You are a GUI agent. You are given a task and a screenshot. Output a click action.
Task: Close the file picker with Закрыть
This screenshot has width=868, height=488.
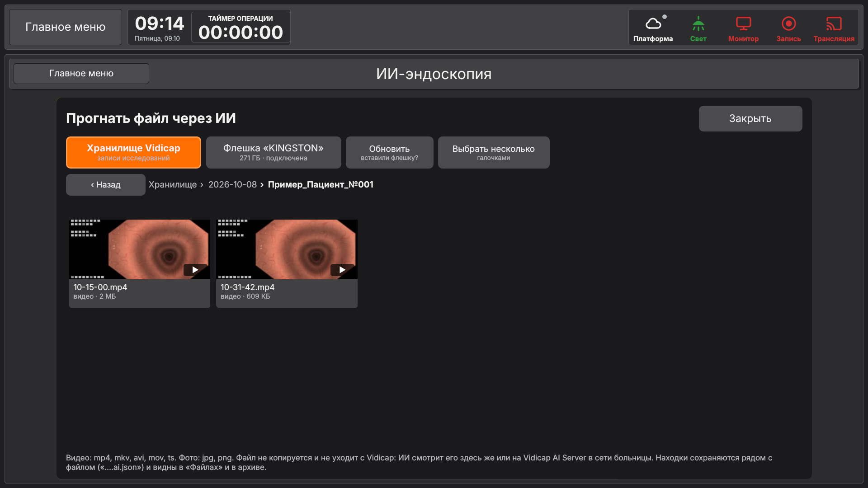coord(750,118)
